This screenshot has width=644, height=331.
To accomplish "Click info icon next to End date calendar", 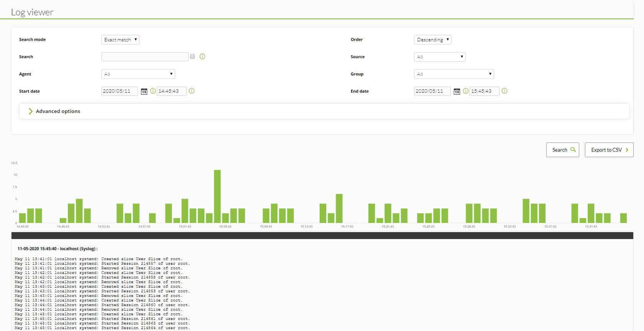I will tap(466, 91).
